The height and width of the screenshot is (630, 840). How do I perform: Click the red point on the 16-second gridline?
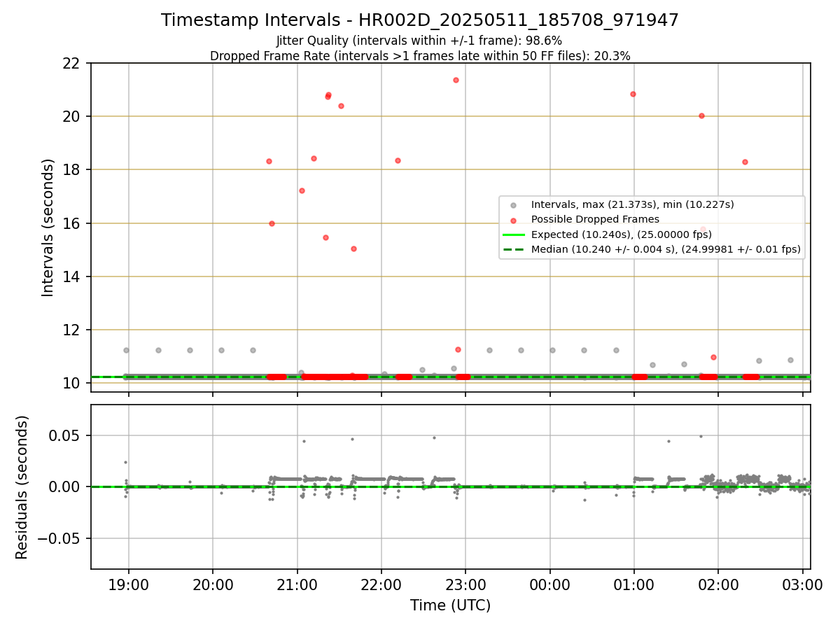[272, 223]
